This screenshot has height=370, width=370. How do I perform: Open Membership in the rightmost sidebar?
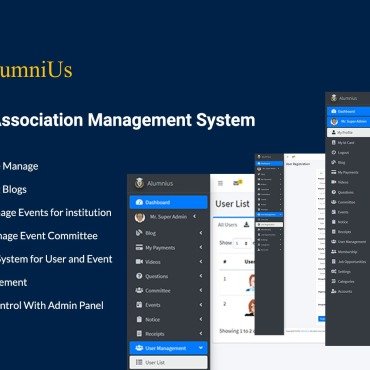click(x=348, y=252)
